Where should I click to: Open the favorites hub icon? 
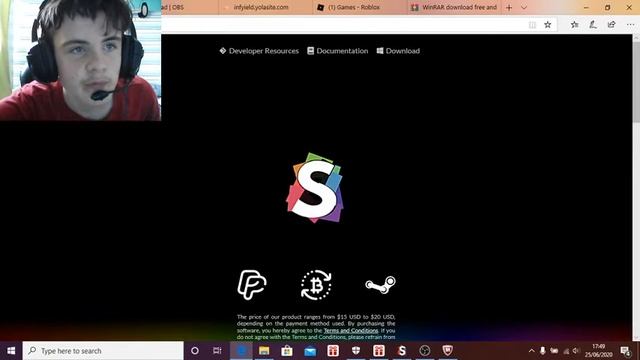coord(574,25)
